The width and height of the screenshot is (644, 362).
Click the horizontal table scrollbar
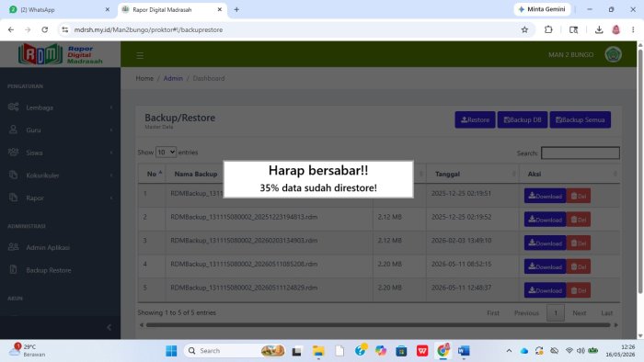(378, 325)
